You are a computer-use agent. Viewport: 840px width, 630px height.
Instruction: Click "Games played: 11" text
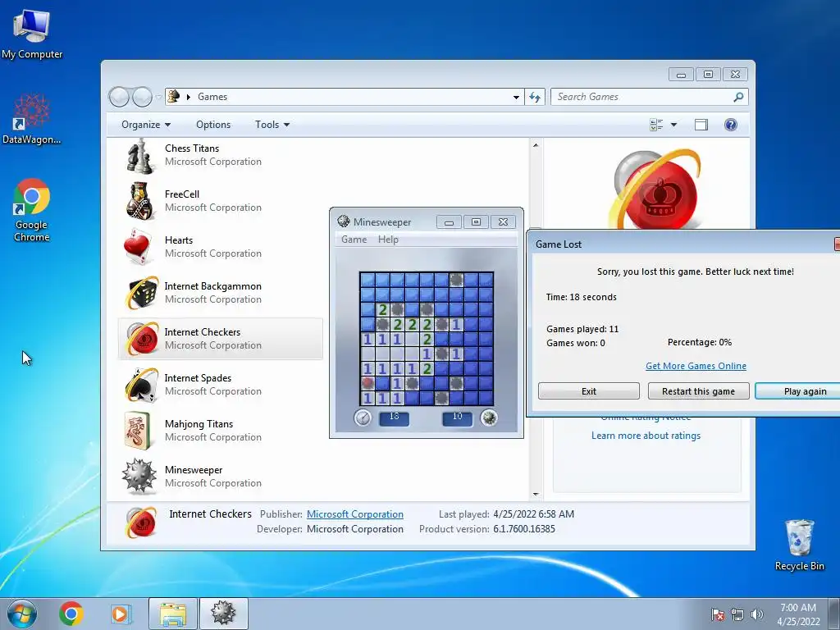pos(582,329)
